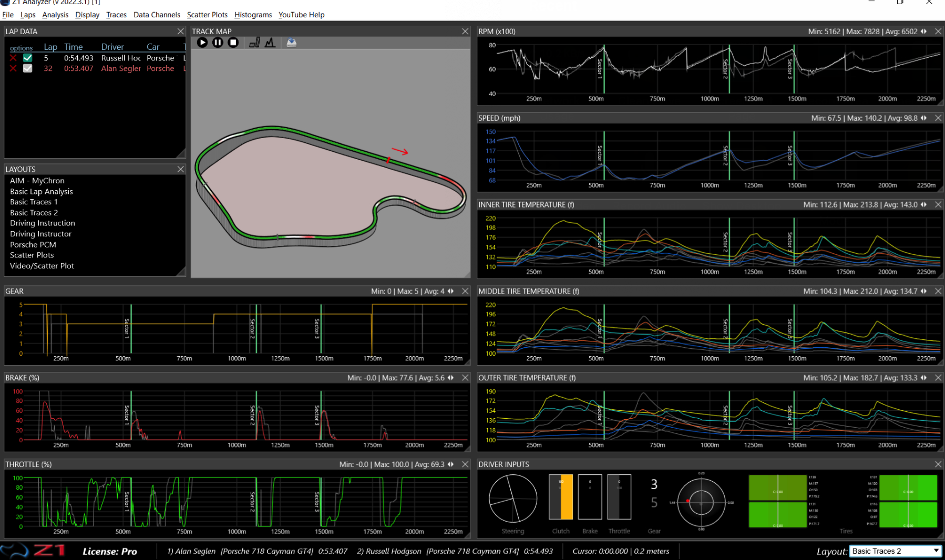Click the Clutch input bar
The width and height of the screenshot is (945, 560).
(561, 497)
